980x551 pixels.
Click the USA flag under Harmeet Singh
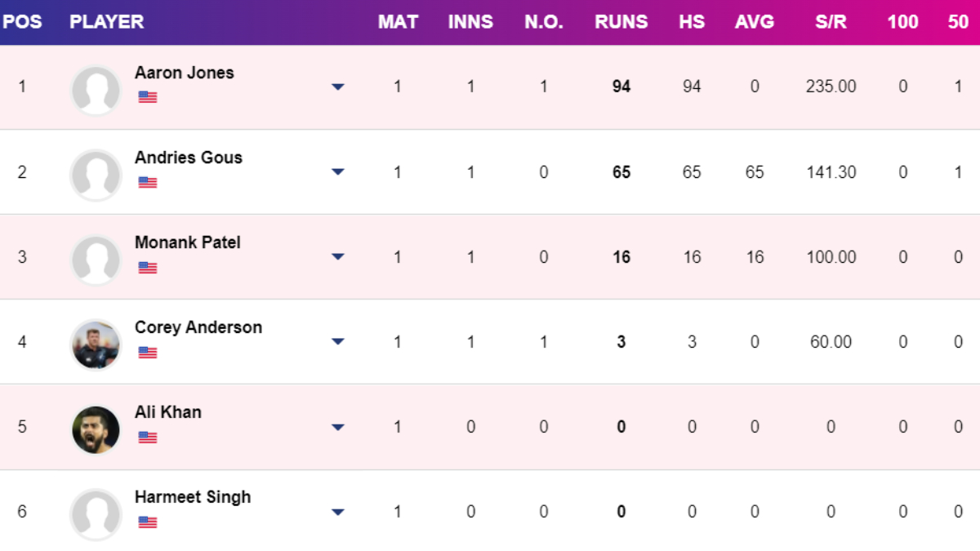pyautogui.click(x=148, y=522)
